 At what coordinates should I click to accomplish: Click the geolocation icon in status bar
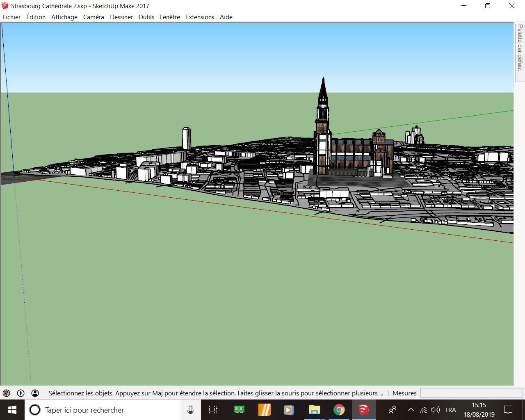pyautogui.click(x=7, y=393)
